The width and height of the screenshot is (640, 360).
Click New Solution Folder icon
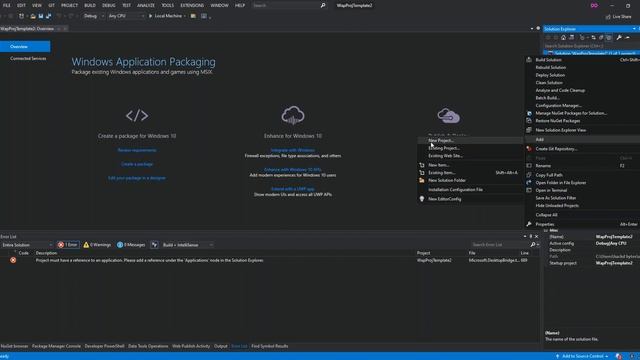(422, 180)
